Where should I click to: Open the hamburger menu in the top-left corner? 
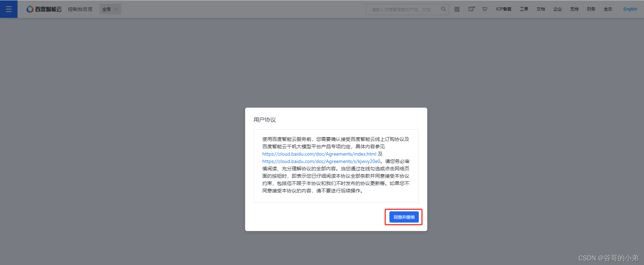pos(9,9)
